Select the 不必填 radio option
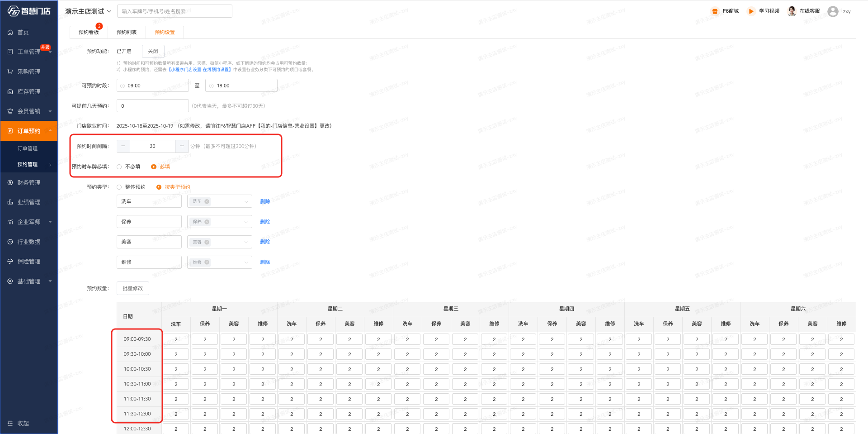This screenshot has width=868, height=434. coord(119,167)
